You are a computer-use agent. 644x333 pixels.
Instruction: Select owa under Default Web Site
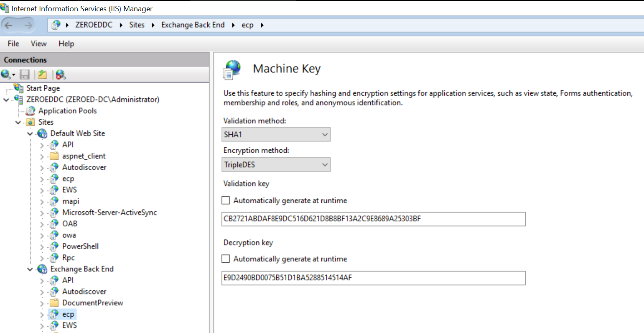[x=69, y=235]
